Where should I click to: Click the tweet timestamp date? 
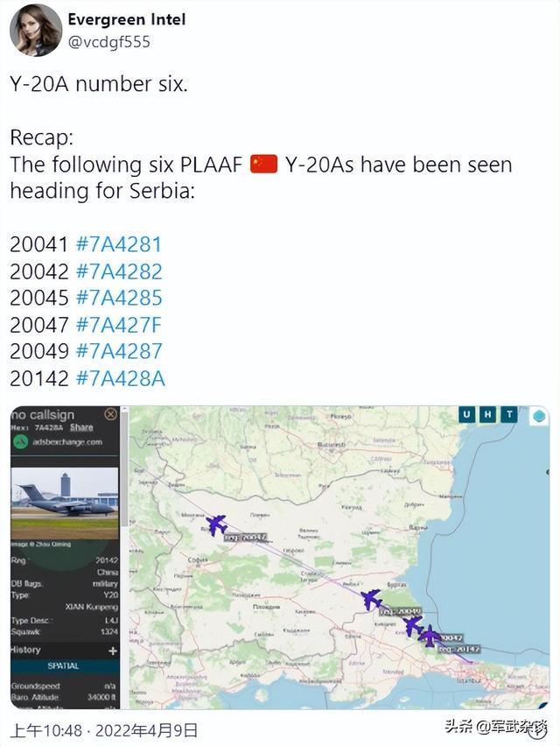click(x=104, y=729)
